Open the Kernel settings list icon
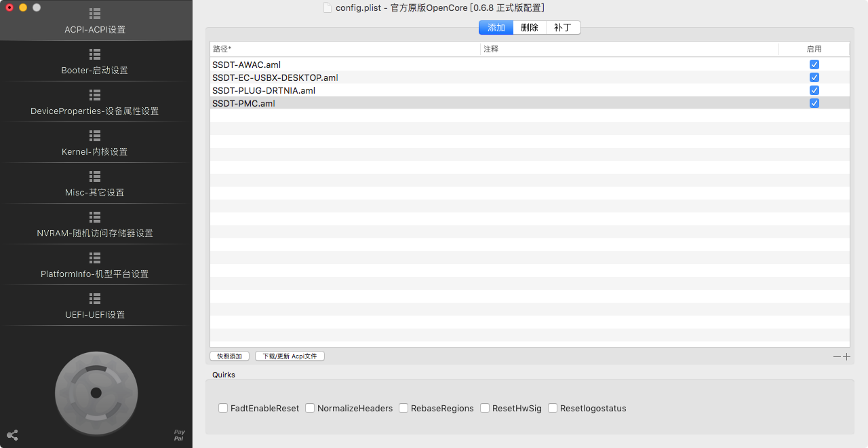 click(95, 136)
